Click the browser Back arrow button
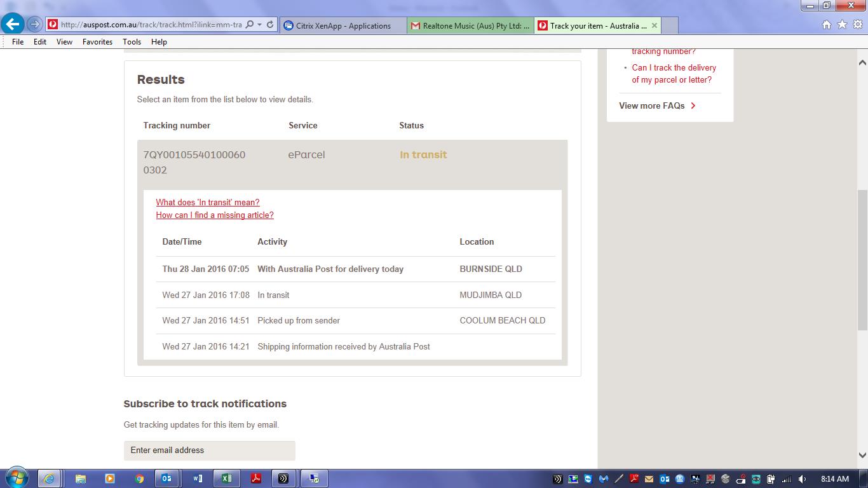 tap(13, 25)
